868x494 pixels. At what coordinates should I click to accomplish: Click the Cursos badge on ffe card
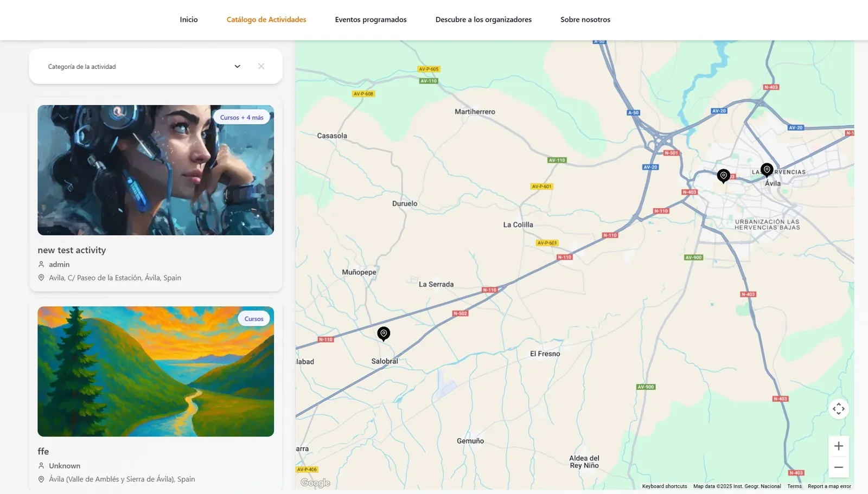(x=254, y=319)
